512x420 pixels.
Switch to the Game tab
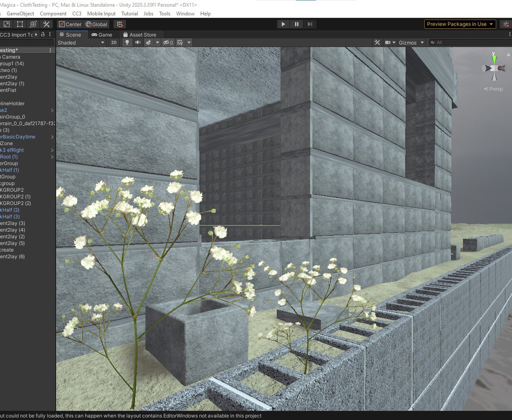(x=102, y=35)
